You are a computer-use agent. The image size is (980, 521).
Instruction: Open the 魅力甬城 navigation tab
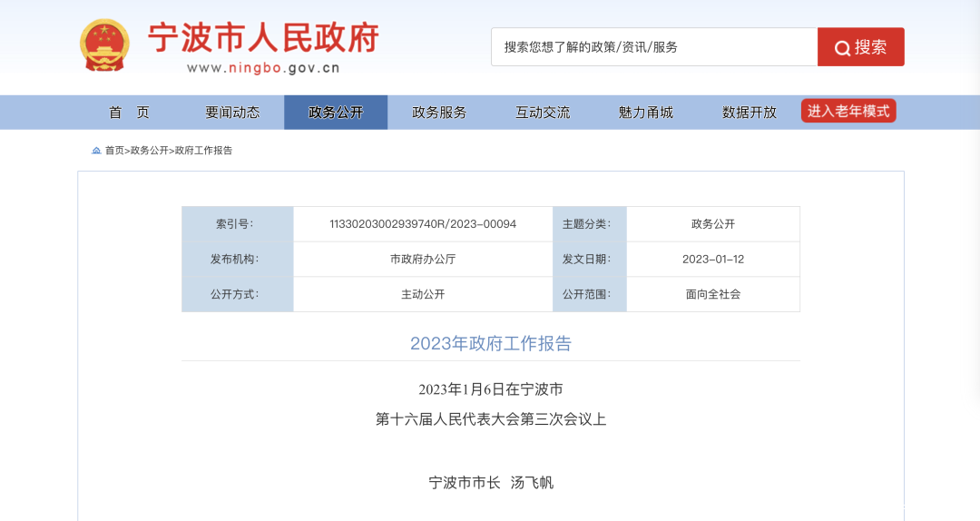(646, 113)
